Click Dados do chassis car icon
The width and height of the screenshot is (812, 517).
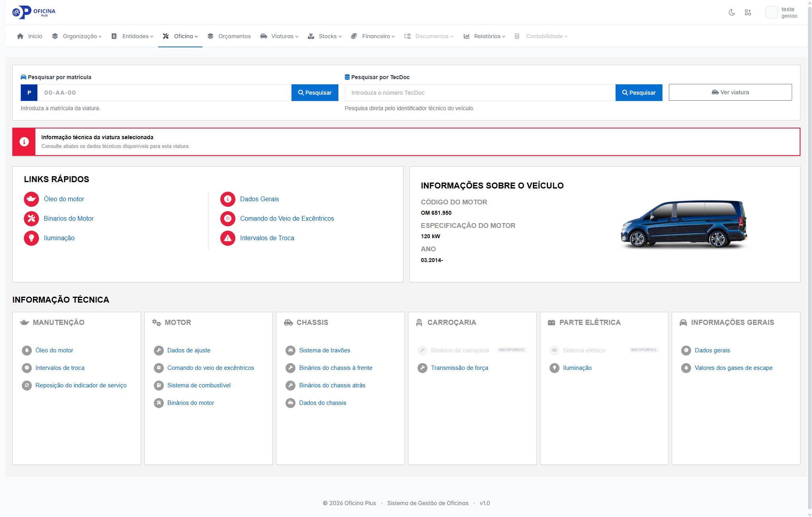[290, 403]
